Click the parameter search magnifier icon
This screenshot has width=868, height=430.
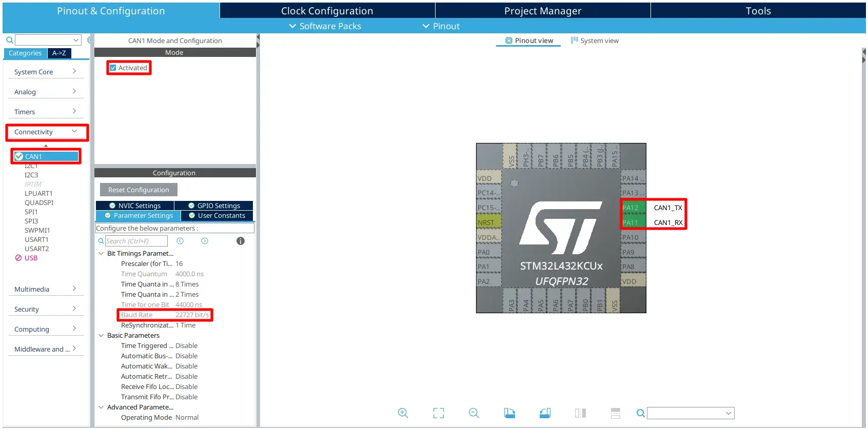click(101, 241)
